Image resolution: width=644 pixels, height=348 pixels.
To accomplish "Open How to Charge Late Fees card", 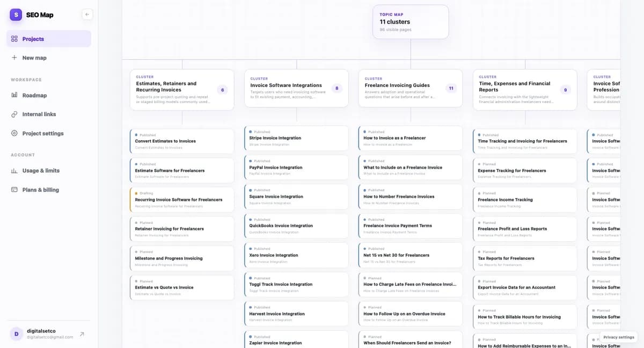I will coord(411,285).
